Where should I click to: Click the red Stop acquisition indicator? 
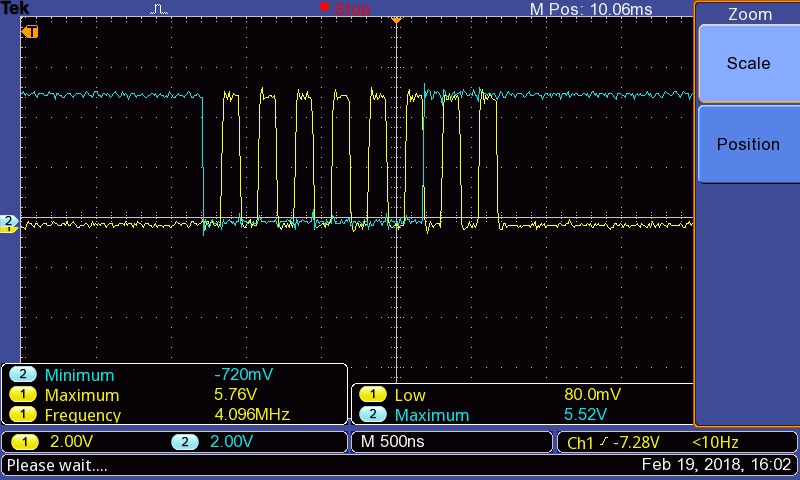pos(345,8)
